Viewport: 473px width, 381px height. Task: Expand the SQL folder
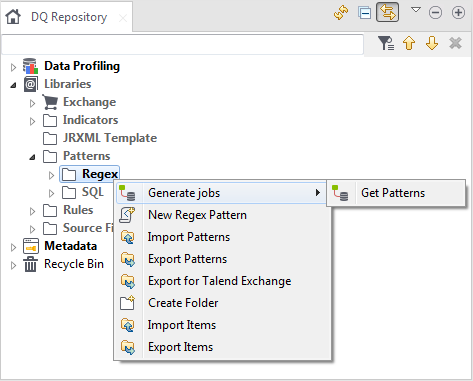(51, 193)
